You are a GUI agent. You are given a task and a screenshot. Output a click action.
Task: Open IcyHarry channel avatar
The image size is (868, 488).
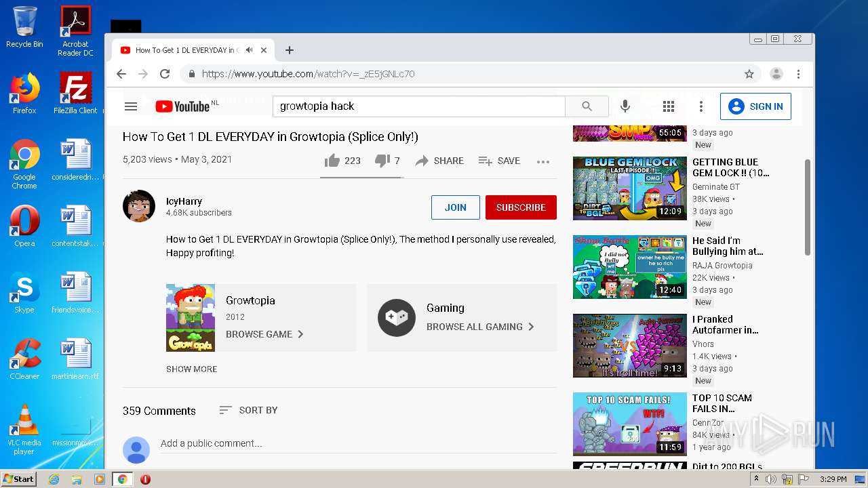coord(139,206)
